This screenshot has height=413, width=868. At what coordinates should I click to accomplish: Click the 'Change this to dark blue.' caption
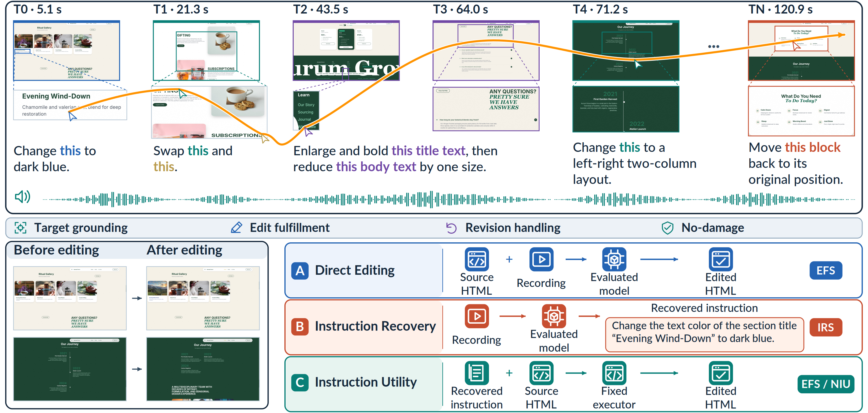55,159
